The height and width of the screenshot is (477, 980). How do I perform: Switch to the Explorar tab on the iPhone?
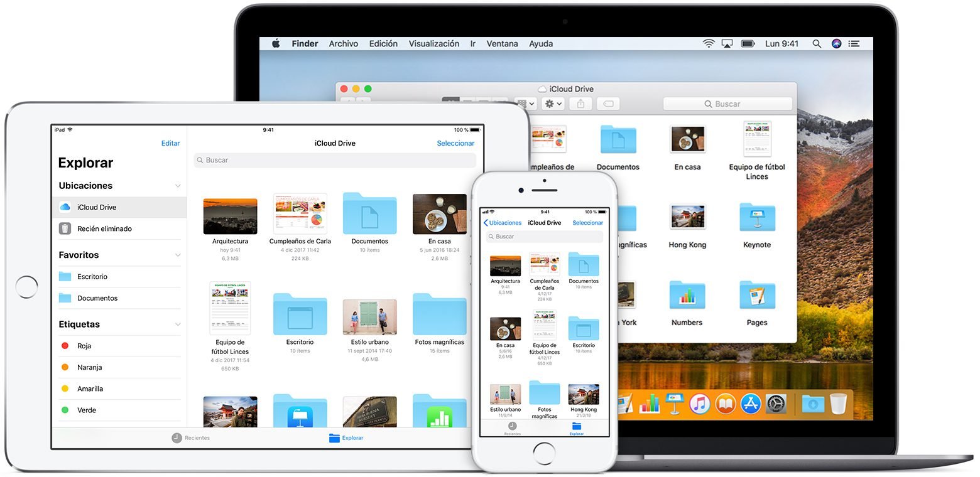(x=576, y=428)
